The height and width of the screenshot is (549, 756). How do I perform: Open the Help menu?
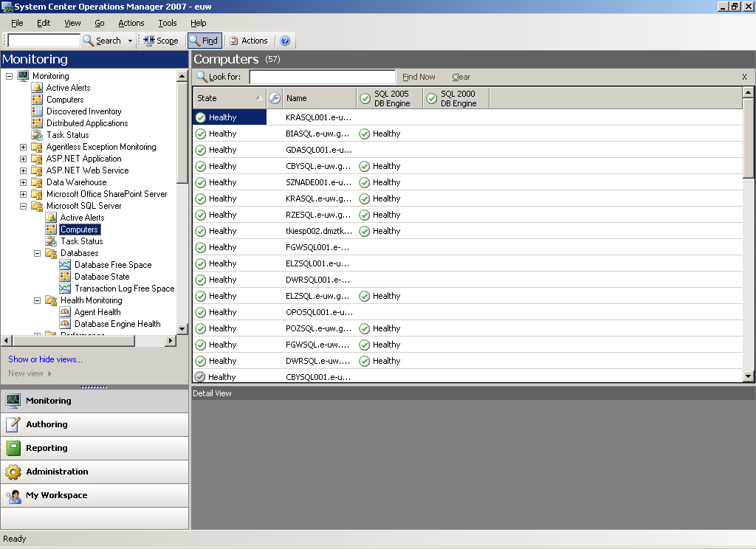coord(198,23)
